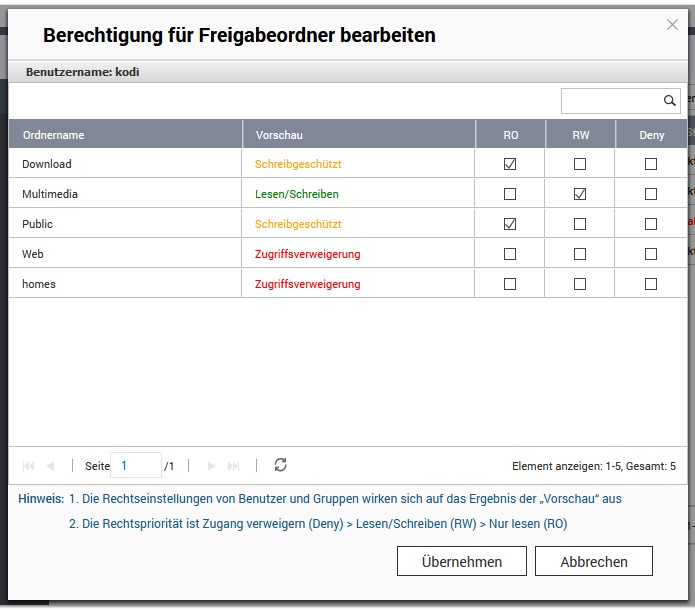
Task: Click Zugriffsverweigerung preview for homes
Action: (x=307, y=284)
